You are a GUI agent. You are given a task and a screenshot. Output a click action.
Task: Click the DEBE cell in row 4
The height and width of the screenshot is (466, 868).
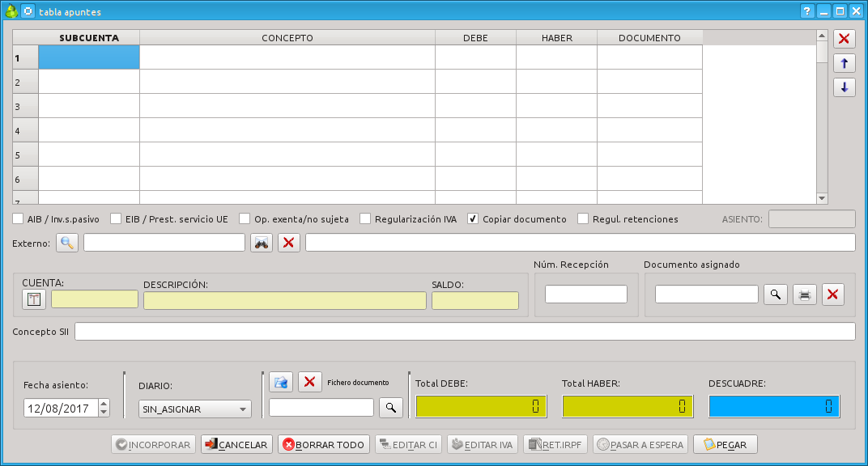click(x=475, y=130)
